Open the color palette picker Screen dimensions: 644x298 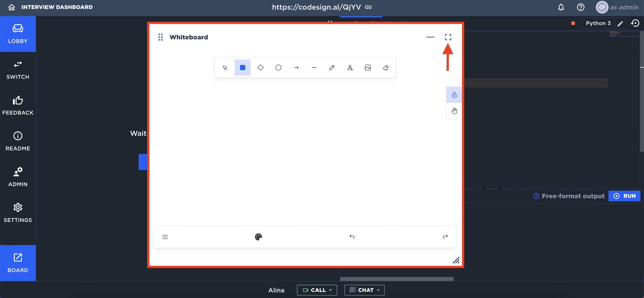(258, 237)
